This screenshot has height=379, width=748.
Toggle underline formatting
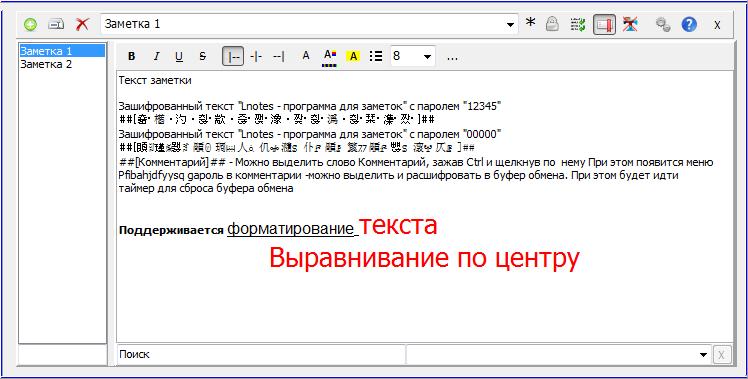(x=179, y=57)
